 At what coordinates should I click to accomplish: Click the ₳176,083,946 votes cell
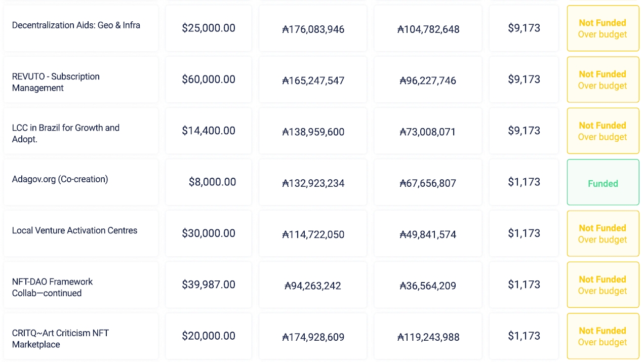tap(313, 29)
